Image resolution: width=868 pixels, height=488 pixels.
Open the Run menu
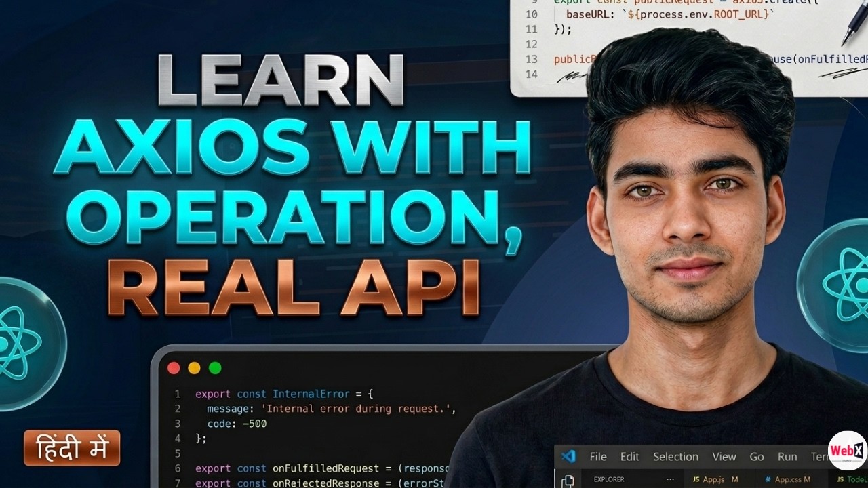(x=787, y=457)
